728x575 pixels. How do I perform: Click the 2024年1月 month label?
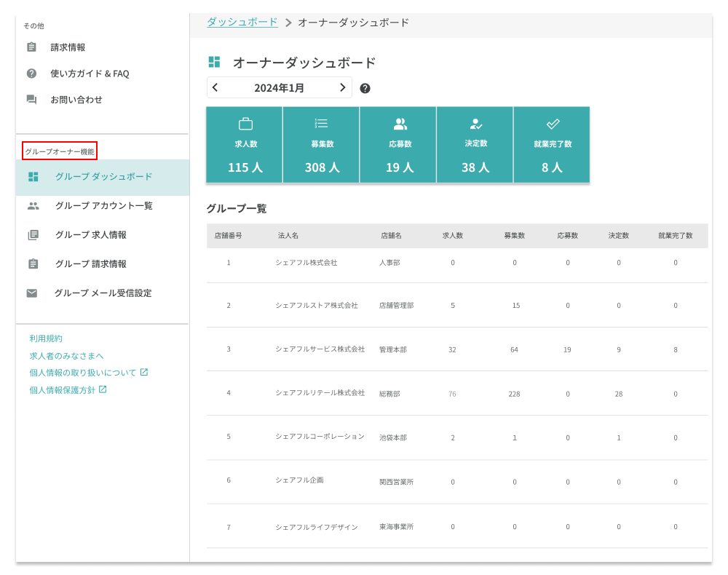[x=279, y=88]
